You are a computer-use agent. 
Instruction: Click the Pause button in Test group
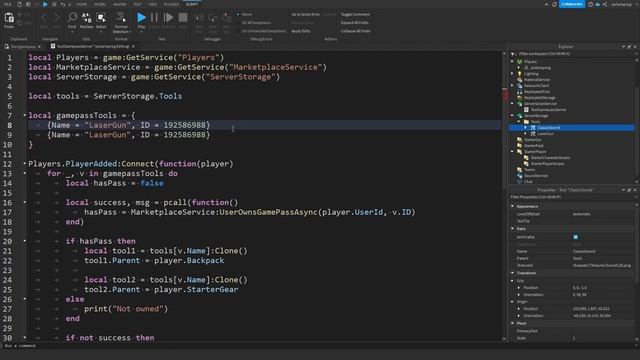pyautogui.click(x=154, y=18)
